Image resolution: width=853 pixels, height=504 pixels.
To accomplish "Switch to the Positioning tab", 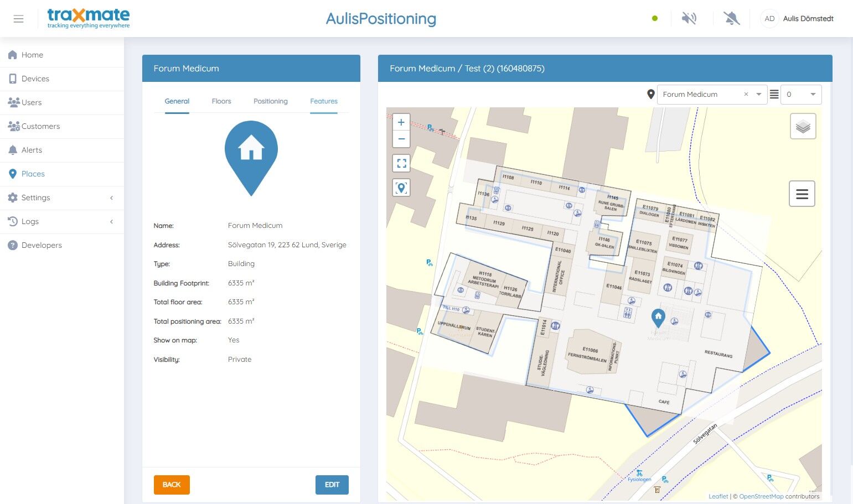I will click(x=271, y=101).
